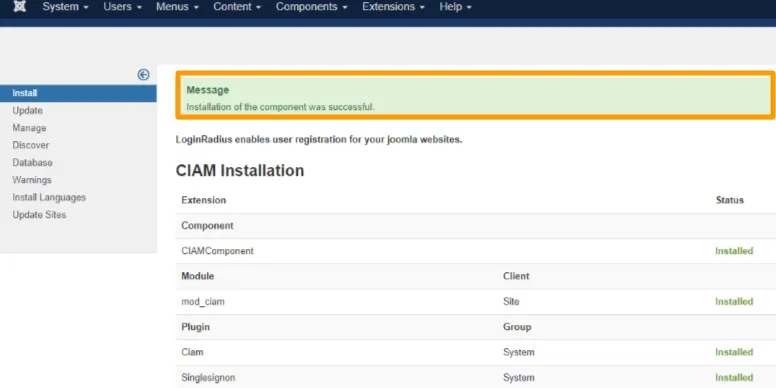776x388 pixels.
Task: Click the CIAM Installation heading
Action: click(x=240, y=170)
